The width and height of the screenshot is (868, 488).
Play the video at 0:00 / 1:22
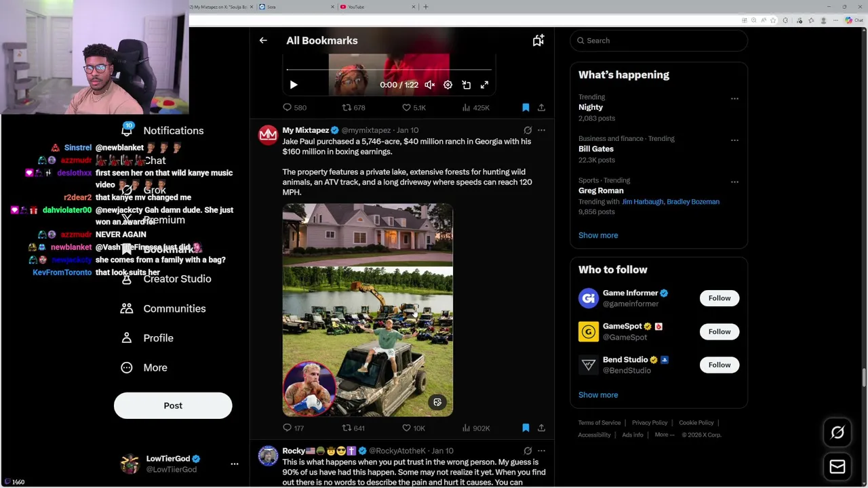point(294,85)
